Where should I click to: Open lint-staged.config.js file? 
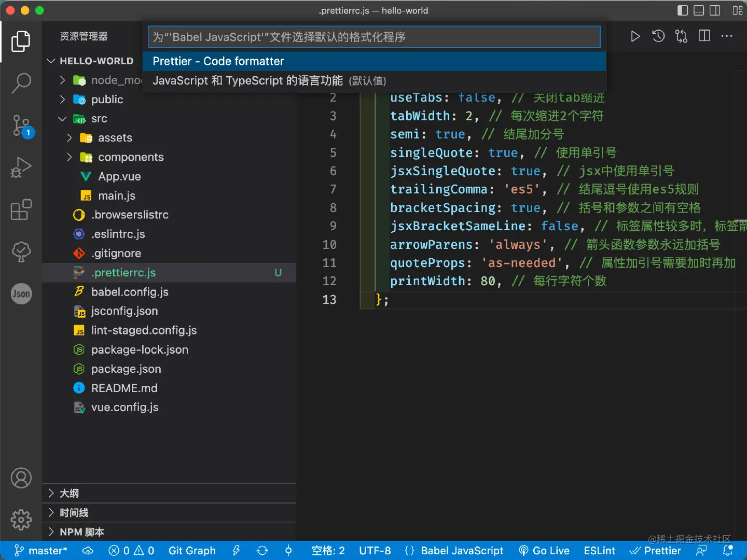[169, 330]
